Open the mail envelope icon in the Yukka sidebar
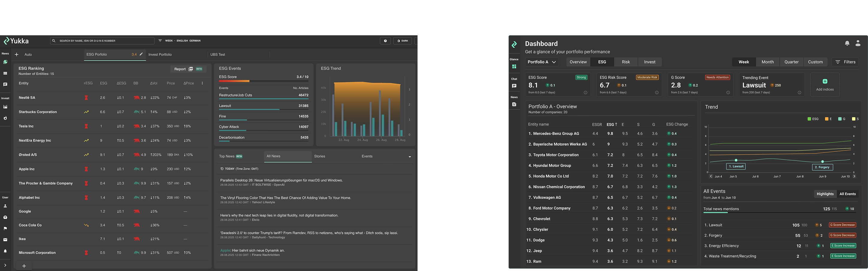868x271 pixels. coord(5,240)
